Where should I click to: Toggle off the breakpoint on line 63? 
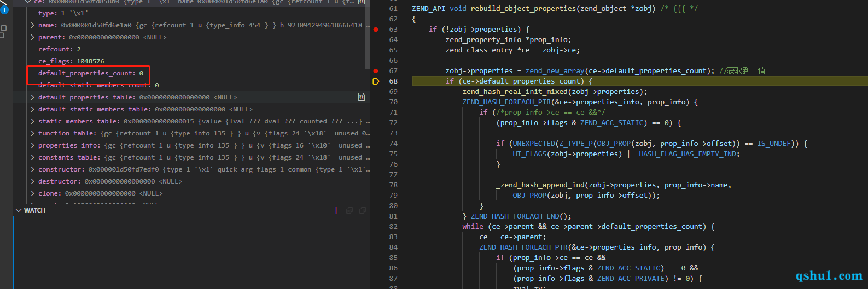click(x=376, y=30)
